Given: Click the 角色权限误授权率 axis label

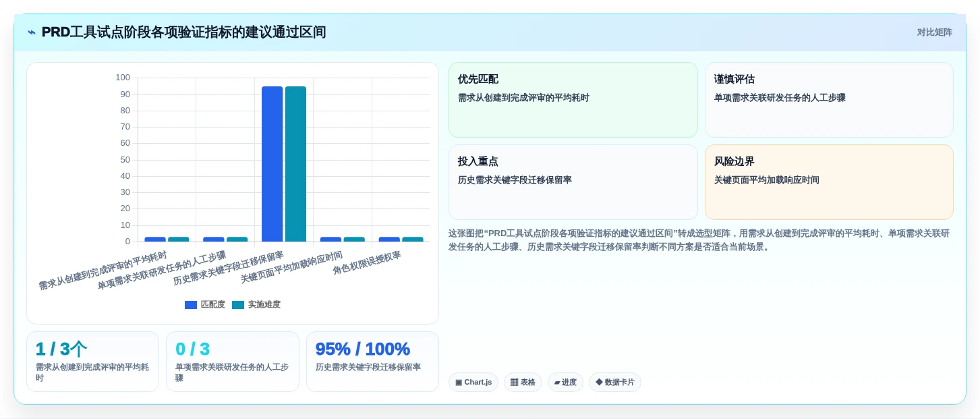Looking at the screenshot, I should [x=367, y=263].
